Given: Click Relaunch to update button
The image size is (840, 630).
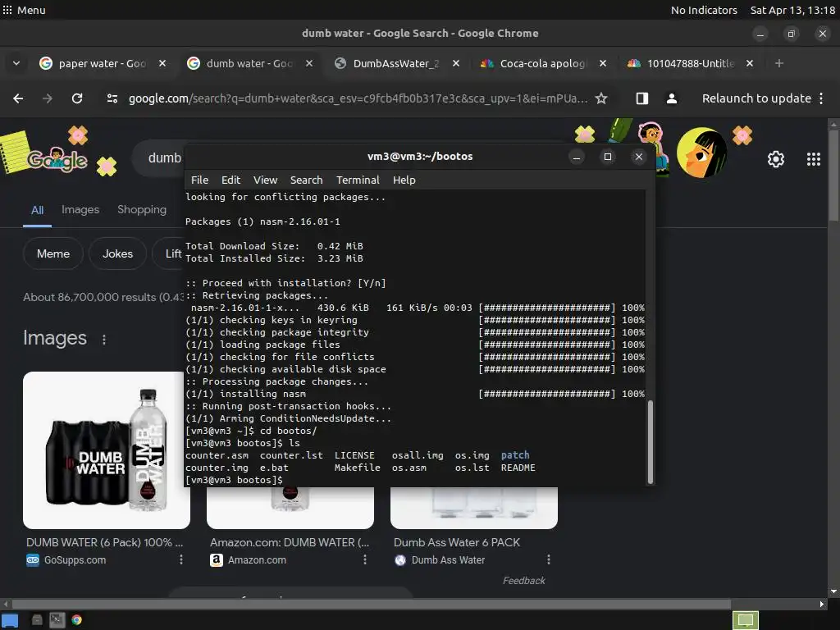Looking at the screenshot, I should [756, 98].
